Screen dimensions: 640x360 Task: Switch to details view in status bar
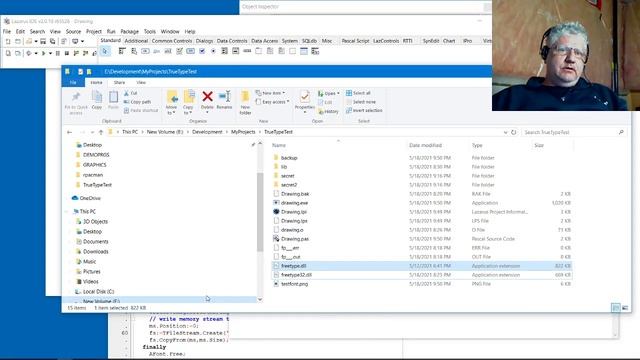pyautogui.click(x=616, y=308)
